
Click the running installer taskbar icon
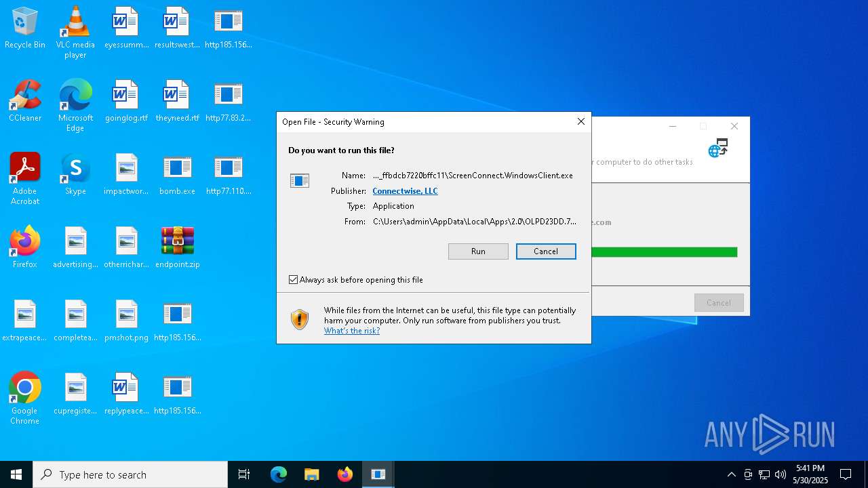[x=378, y=474]
